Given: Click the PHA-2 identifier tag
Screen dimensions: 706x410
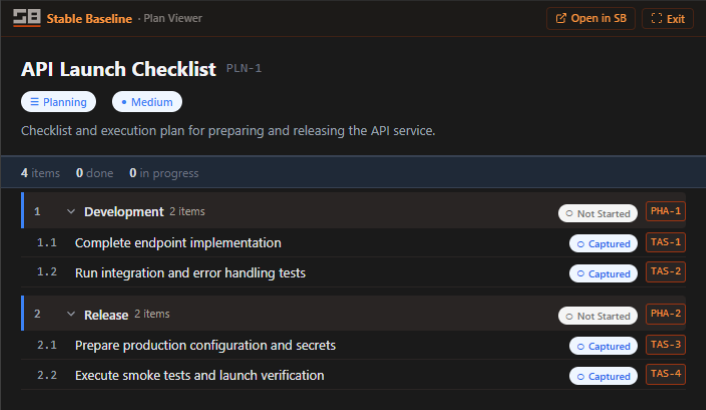Looking at the screenshot, I should [666, 314].
